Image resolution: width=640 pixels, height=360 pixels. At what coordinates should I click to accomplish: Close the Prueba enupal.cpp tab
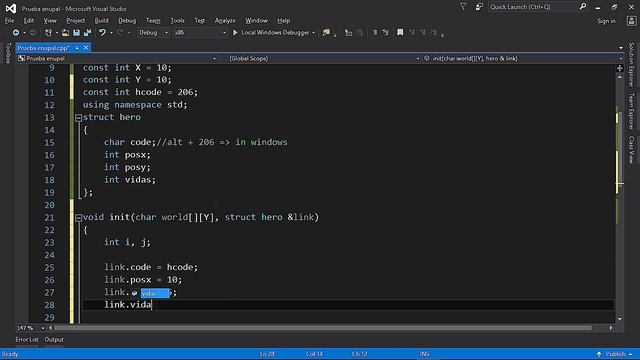(86, 48)
